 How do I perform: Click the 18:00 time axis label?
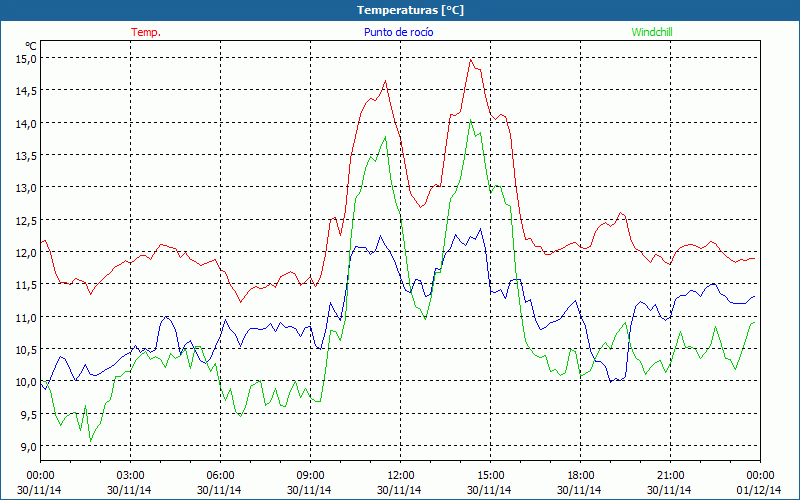click(581, 476)
